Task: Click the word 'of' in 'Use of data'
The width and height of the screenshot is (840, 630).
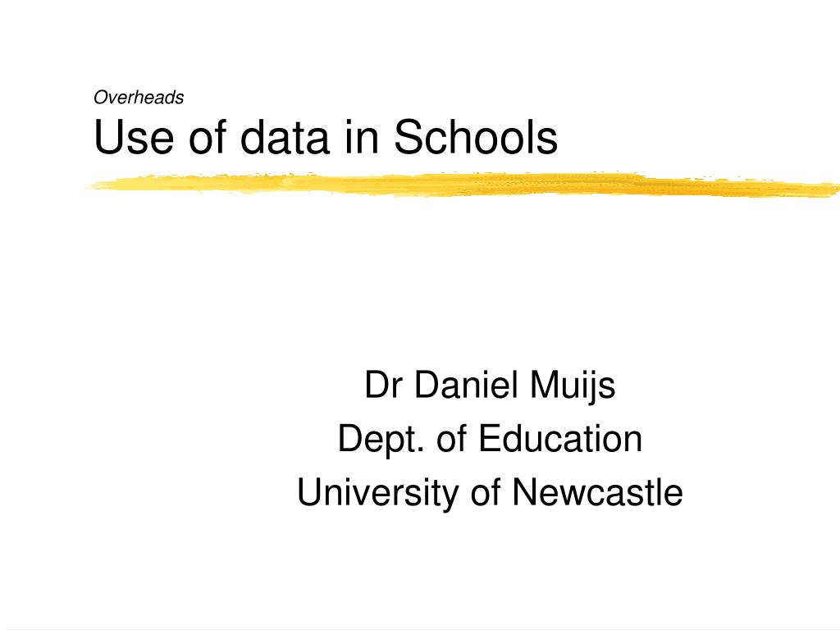Action: pos(207,137)
